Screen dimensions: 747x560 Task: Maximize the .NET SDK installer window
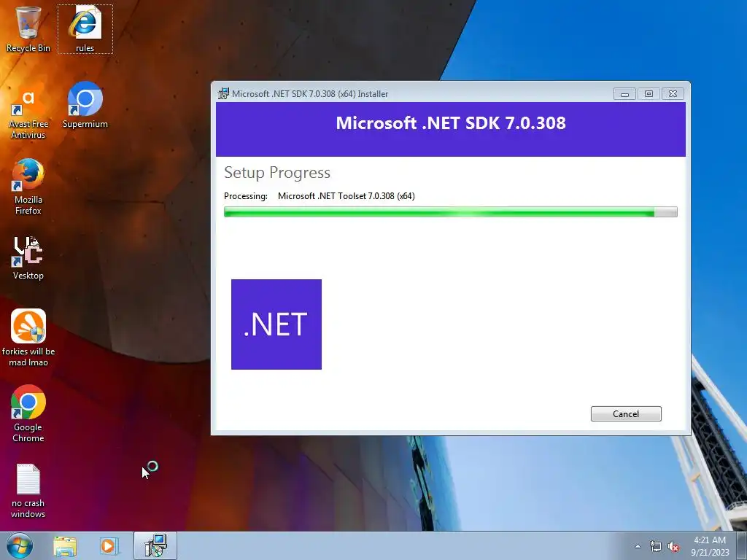click(x=649, y=94)
